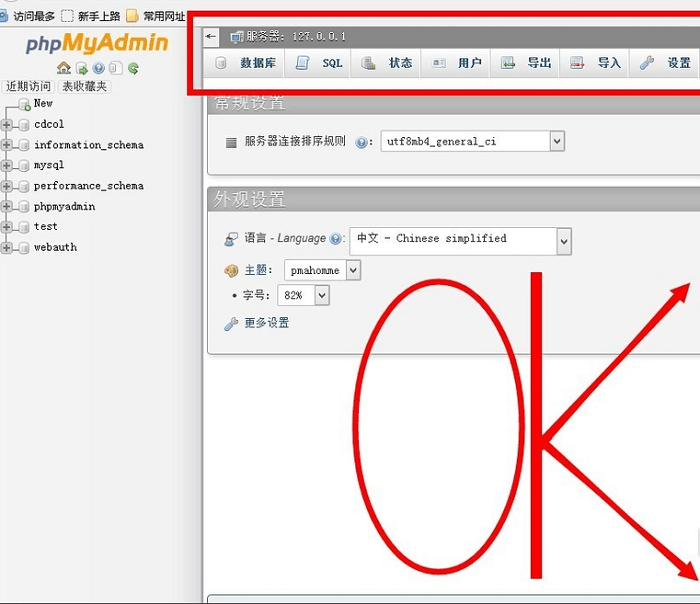Screen dimensions: 700x604
Task: Open phpMyAdmin documentation help icon
Action: coord(99,68)
